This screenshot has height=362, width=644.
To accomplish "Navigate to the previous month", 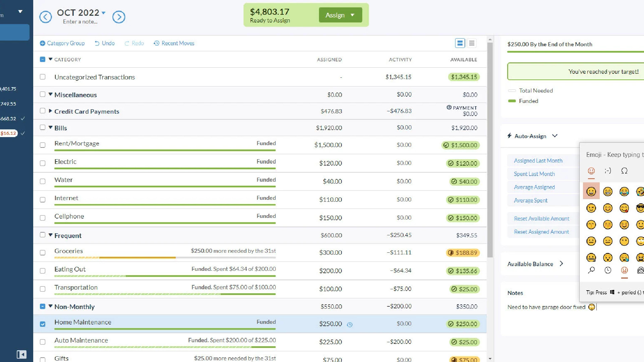I will (46, 17).
